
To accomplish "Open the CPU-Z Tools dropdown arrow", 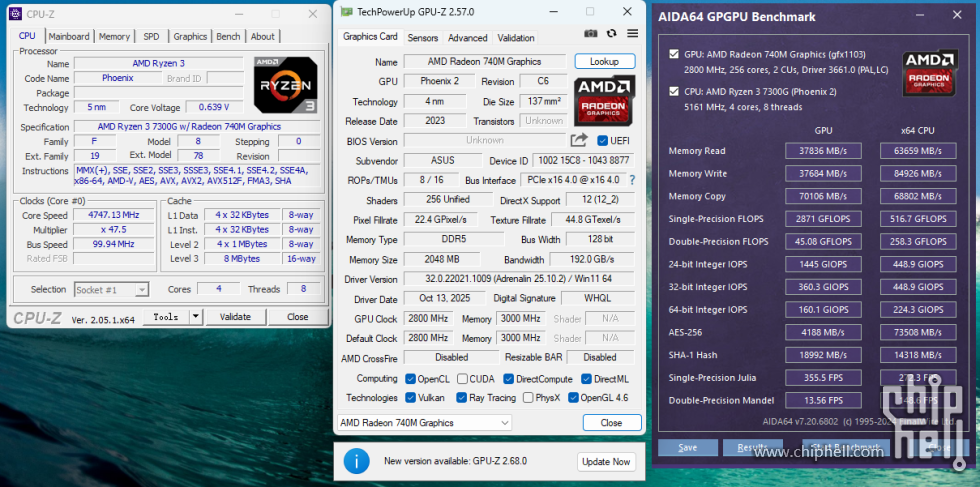I will point(196,317).
